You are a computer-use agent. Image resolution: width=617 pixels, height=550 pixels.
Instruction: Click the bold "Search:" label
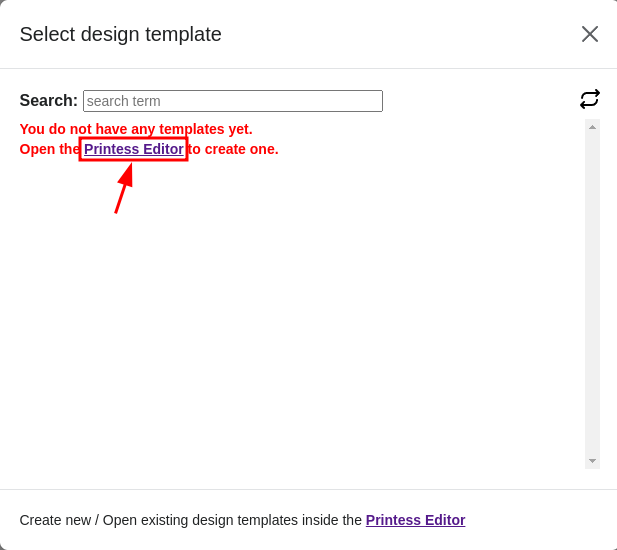point(49,101)
